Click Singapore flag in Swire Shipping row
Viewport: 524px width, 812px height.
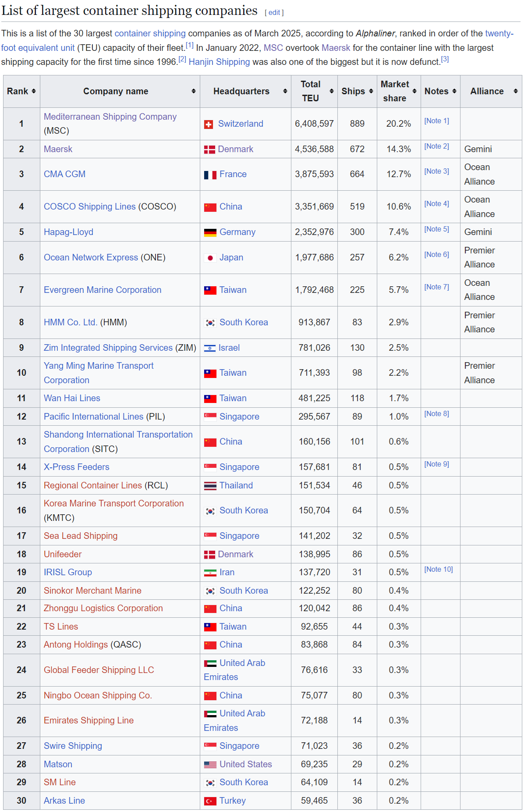pos(210,746)
